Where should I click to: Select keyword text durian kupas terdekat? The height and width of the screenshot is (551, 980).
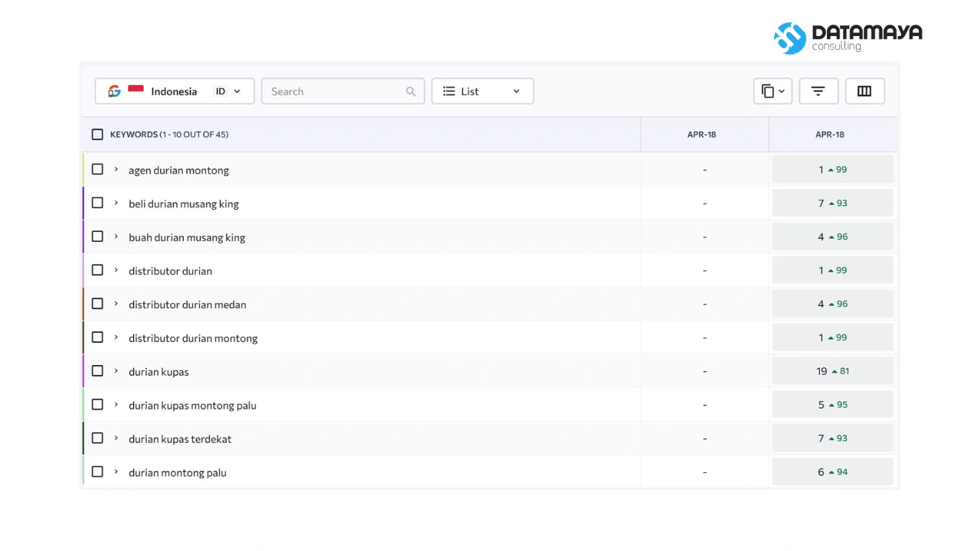[180, 439]
